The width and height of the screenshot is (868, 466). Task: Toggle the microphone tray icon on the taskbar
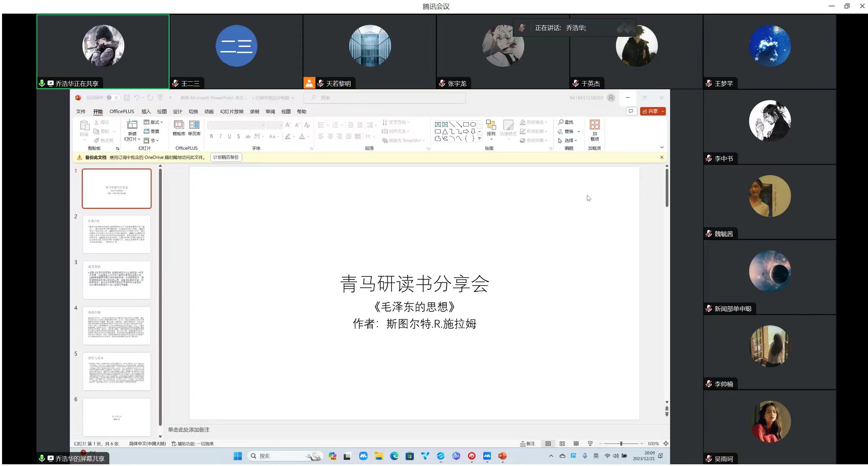click(585, 456)
